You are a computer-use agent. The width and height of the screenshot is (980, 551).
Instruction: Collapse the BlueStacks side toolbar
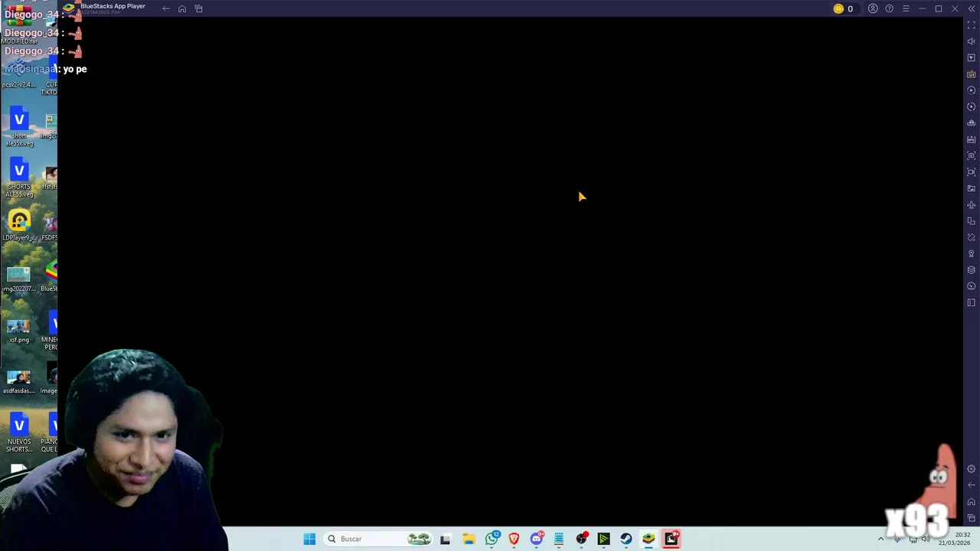point(972,8)
